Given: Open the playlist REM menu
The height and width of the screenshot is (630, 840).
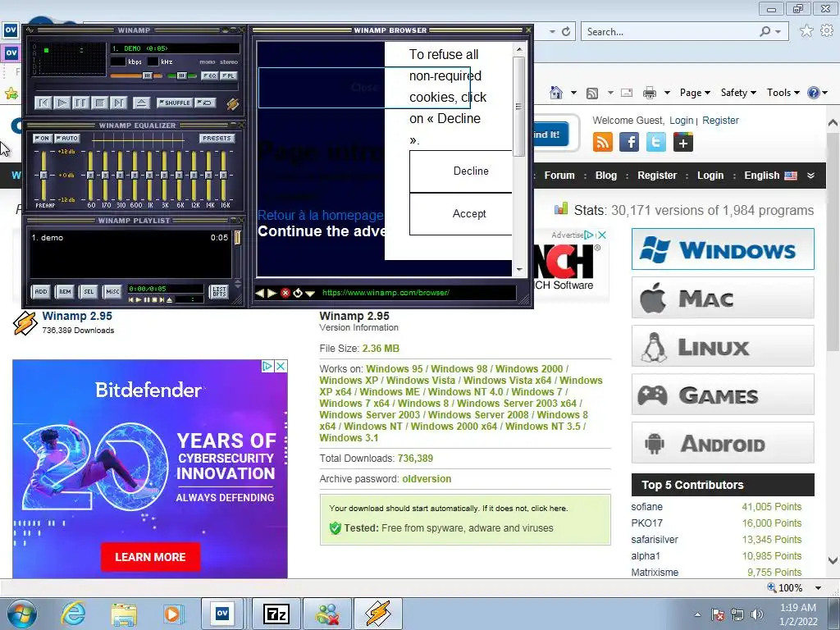Looking at the screenshot, I should [65, 291].
